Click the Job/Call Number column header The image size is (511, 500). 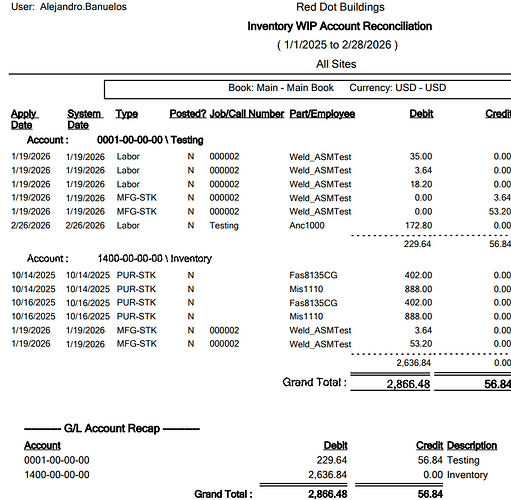[247, 114]
